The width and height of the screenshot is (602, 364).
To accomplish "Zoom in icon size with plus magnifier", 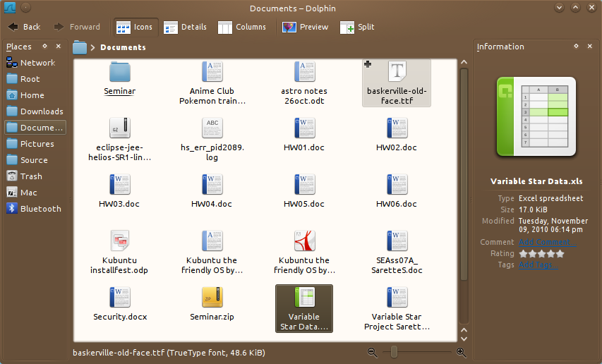I will tap(461, 353).
